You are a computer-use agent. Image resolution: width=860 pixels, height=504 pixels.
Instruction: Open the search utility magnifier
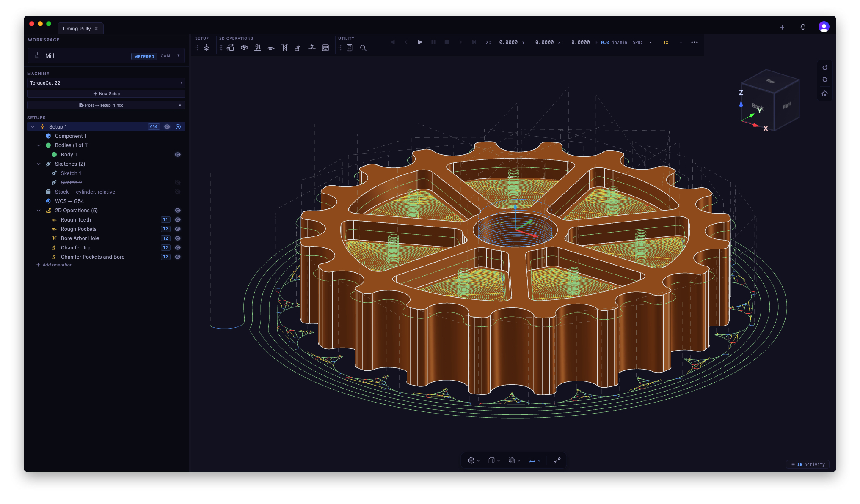[x=363, y=48]
